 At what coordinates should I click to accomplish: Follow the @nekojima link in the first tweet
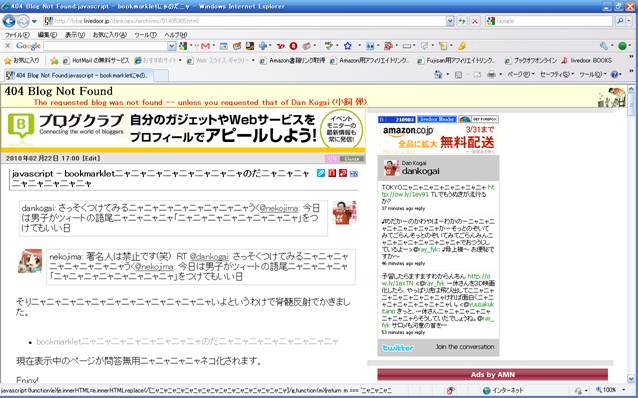coord(279,208)
